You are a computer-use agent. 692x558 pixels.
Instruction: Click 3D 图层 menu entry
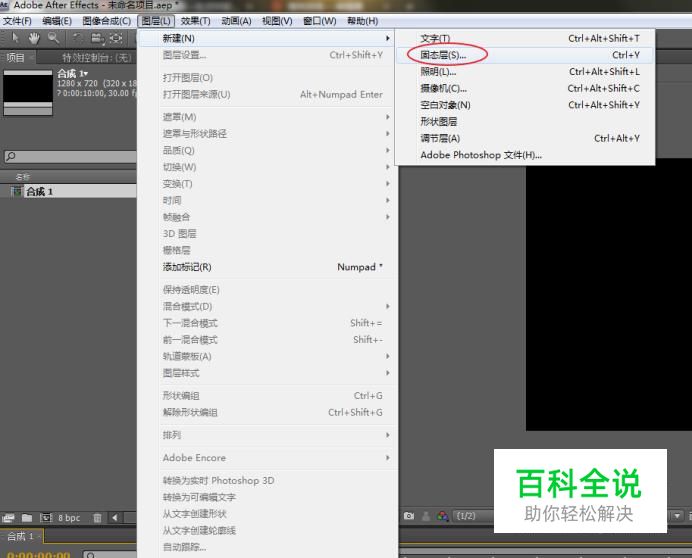click(267, 234)
